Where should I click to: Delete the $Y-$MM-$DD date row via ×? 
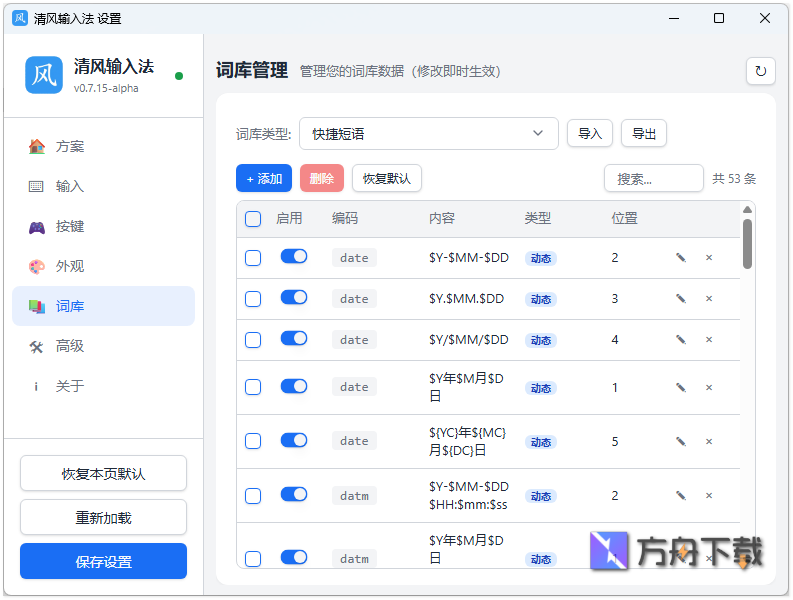click(709, 258)
